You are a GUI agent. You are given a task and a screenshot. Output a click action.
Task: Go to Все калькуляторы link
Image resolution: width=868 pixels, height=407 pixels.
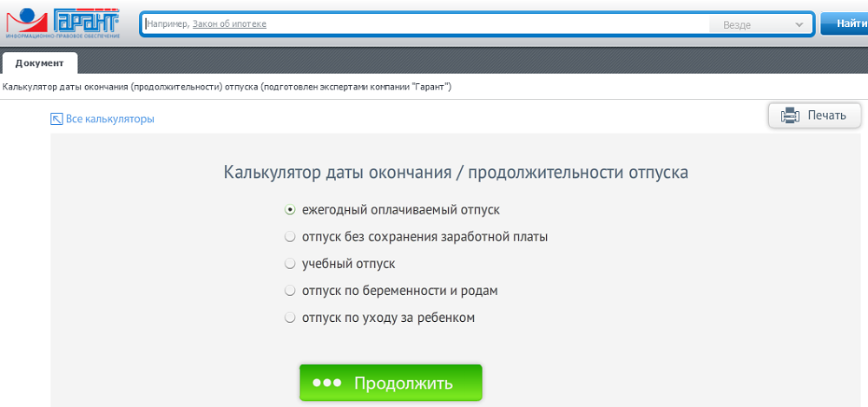(110, 119)
